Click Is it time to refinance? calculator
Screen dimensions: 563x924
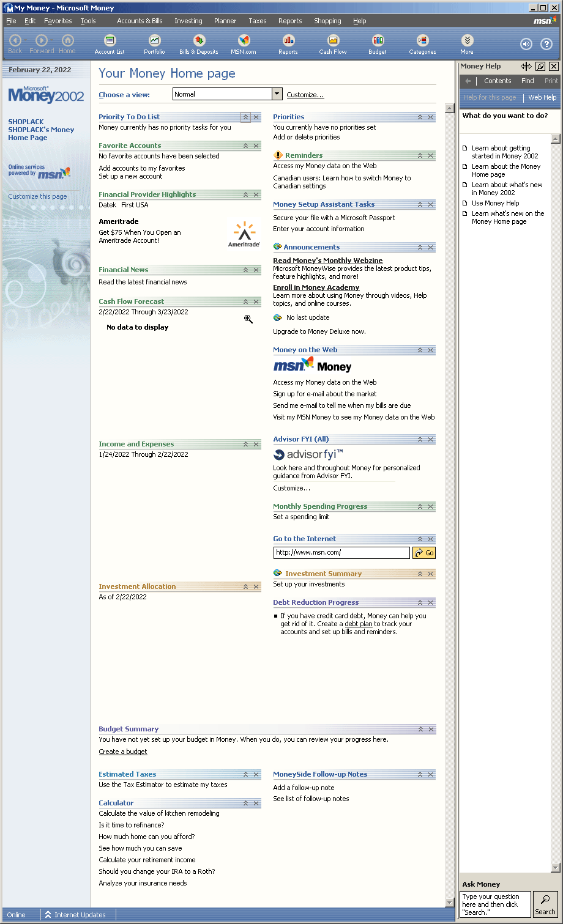click(x=132, y=825)
